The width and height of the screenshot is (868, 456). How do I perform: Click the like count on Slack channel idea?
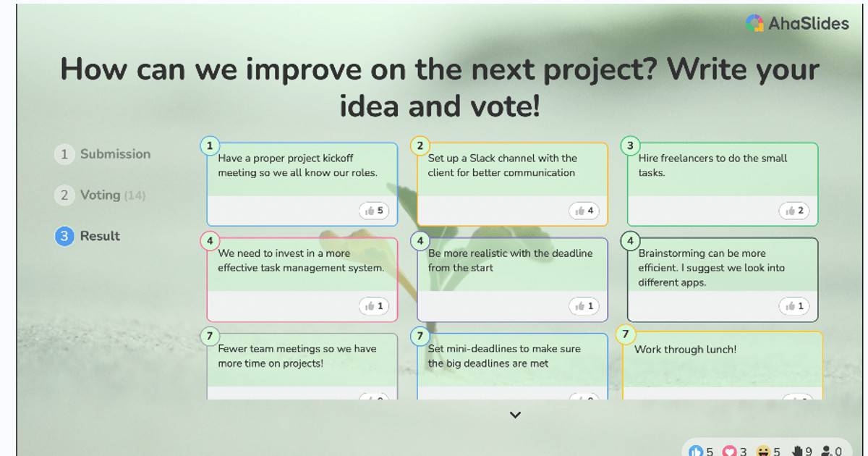(x=584, y=211)
